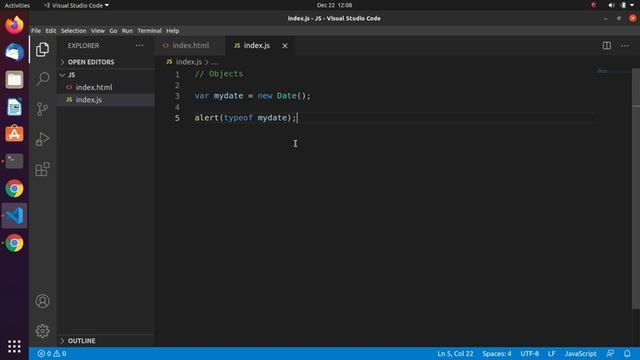This screenshot has height=360, width=640.
Task: Open the Manage gear icon
Action: [x=42, y=331]
